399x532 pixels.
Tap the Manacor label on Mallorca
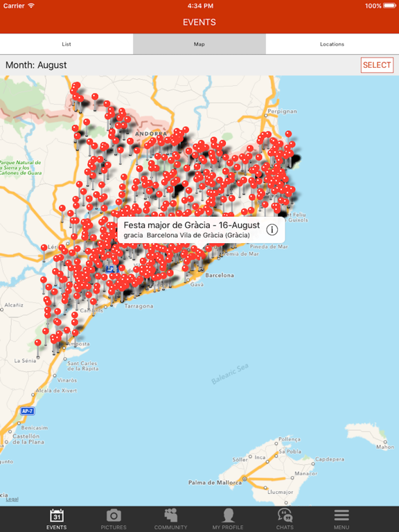(306, 473)
